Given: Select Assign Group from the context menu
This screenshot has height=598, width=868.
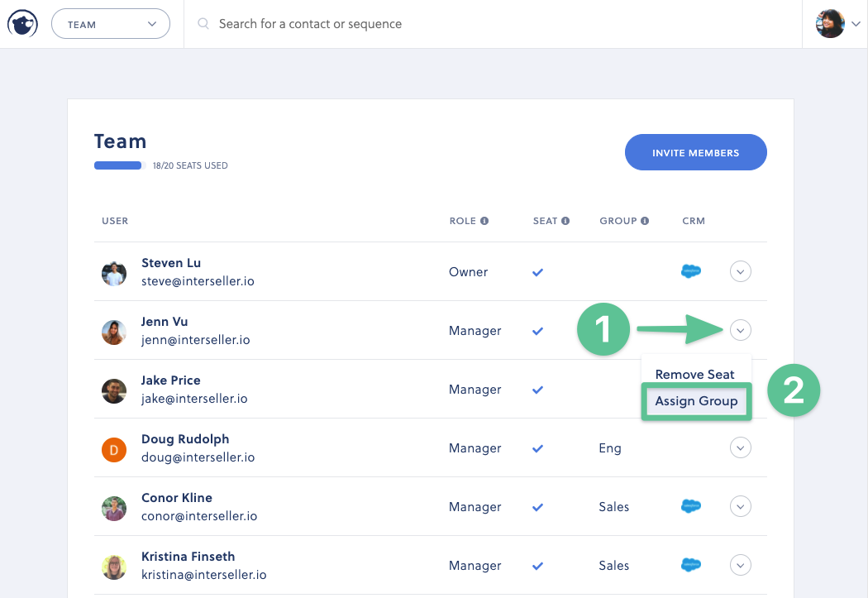Looking at the screenshot, I should click(695, 400).
